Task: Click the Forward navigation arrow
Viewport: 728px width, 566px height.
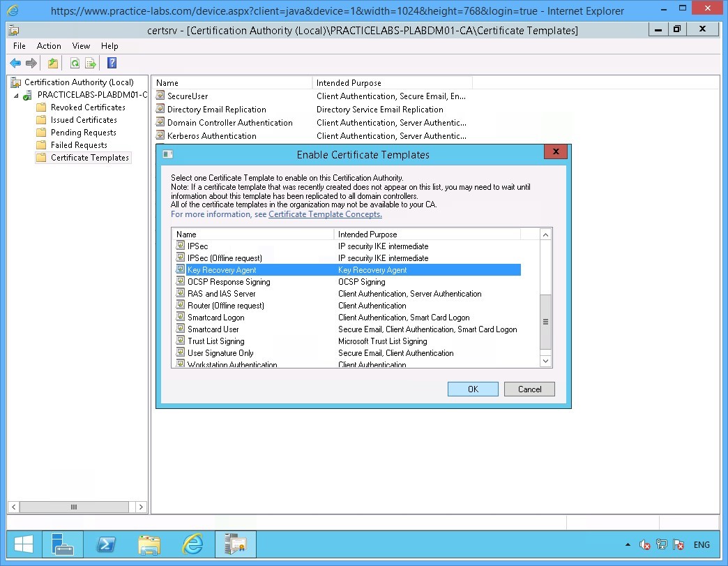Action: point(31,63)
